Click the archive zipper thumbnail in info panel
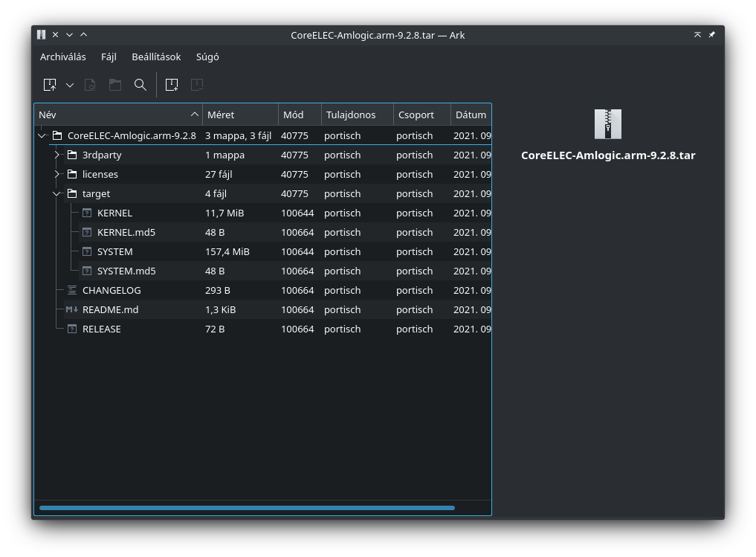Image resolution: width=756 pixels, height=557 pixels. (x=608, y=124)
